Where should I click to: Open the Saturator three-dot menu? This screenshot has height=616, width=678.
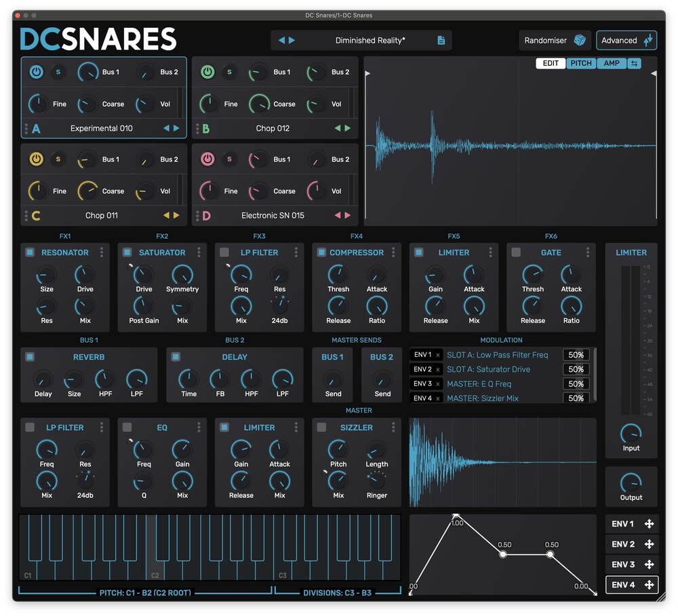198,252
